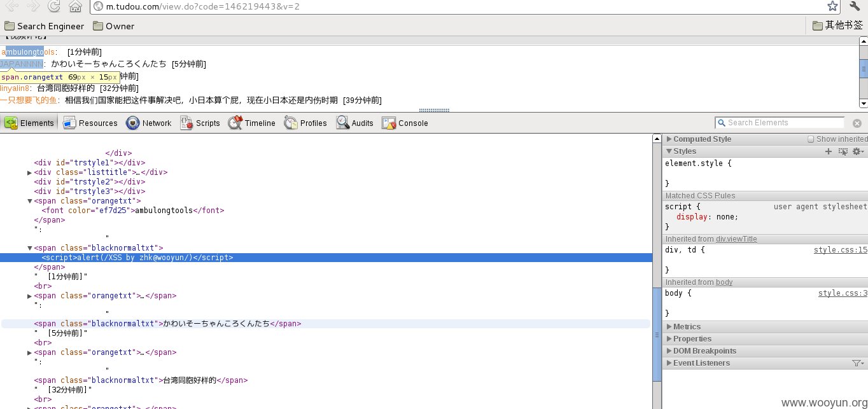Expand the div class="listtitle" node

click(x=30, y=172)
